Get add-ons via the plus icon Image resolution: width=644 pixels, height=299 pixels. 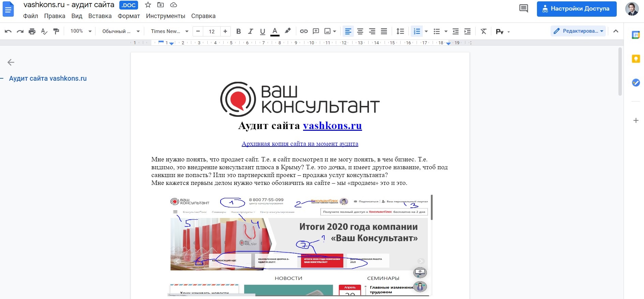pos(636,120)
